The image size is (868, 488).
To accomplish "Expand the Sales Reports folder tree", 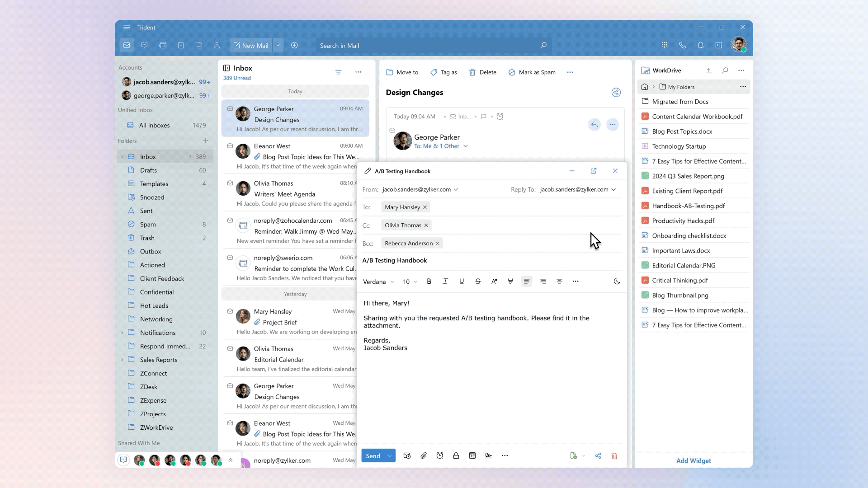I will tap(122, 360).
